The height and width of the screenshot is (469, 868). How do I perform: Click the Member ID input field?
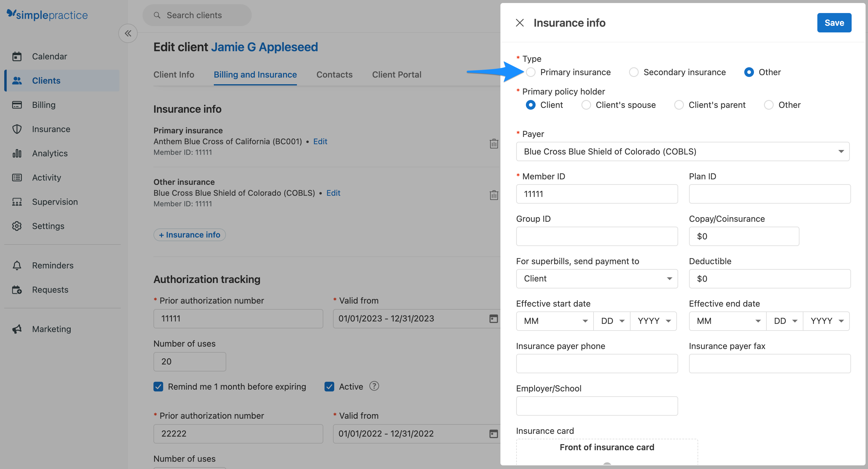[597, 194]
